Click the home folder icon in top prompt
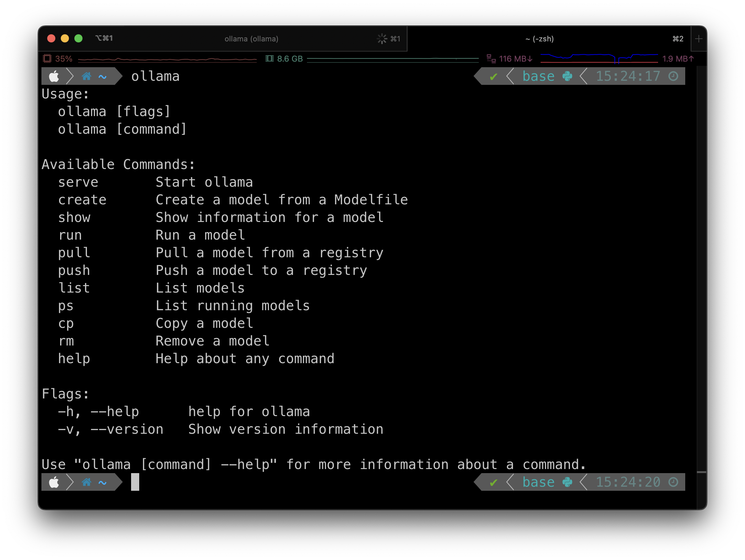Viewport: 745px width, 560px height. (87, 76)
